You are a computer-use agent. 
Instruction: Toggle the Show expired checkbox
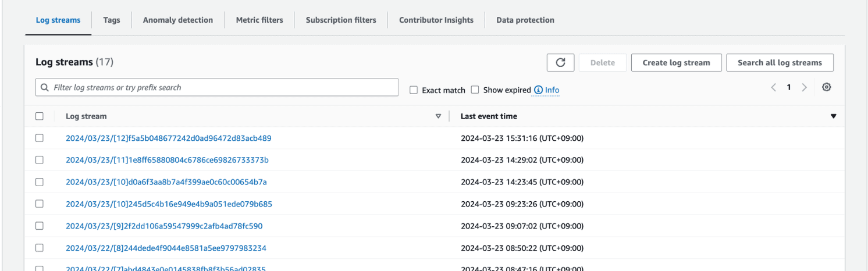pyautogui.click(x=475, y=90)
